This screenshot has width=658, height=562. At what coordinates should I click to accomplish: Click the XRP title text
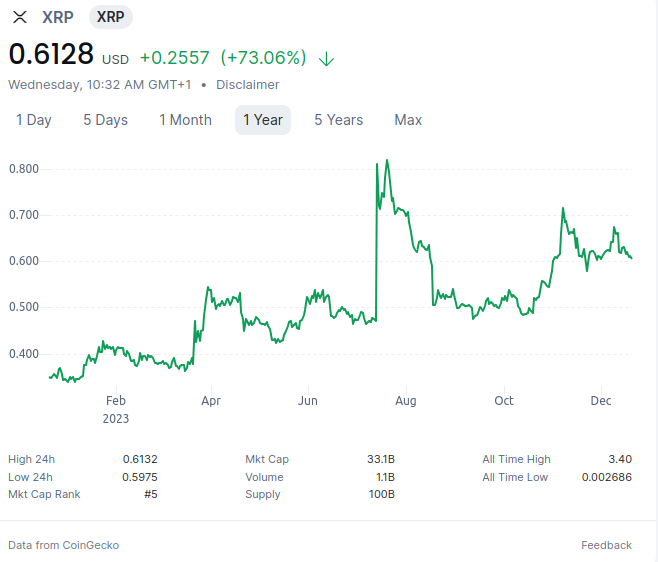58,17
